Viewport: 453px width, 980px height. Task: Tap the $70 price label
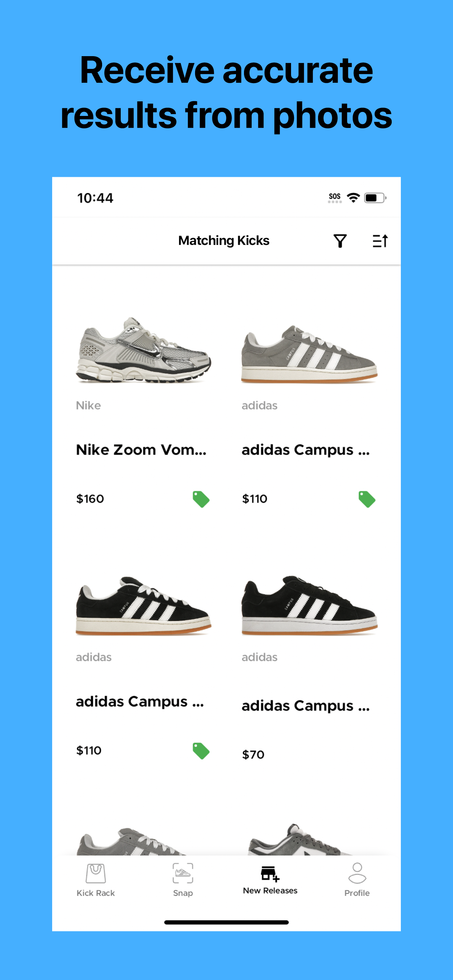[253, 754]
